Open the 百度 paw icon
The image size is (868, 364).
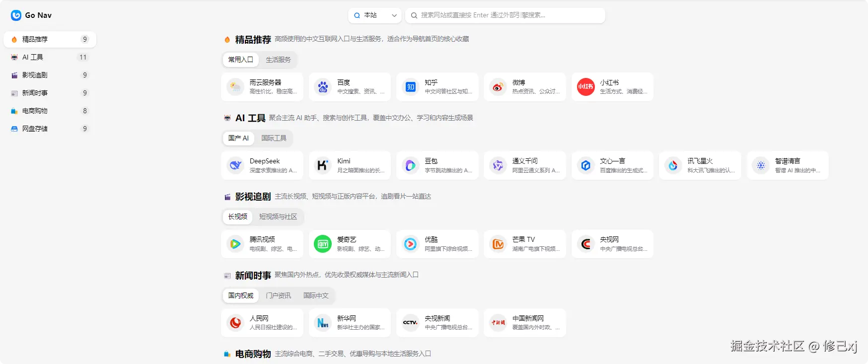(x=323, y=87)
